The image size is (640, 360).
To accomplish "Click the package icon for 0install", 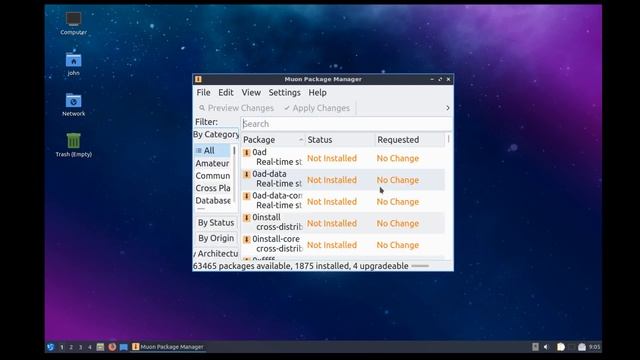I will click(x=247, y=218).
